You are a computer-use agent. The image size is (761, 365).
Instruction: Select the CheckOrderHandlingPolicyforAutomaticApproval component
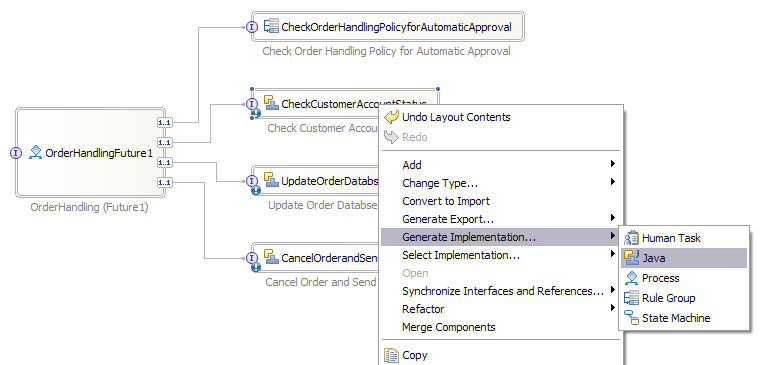387,27
